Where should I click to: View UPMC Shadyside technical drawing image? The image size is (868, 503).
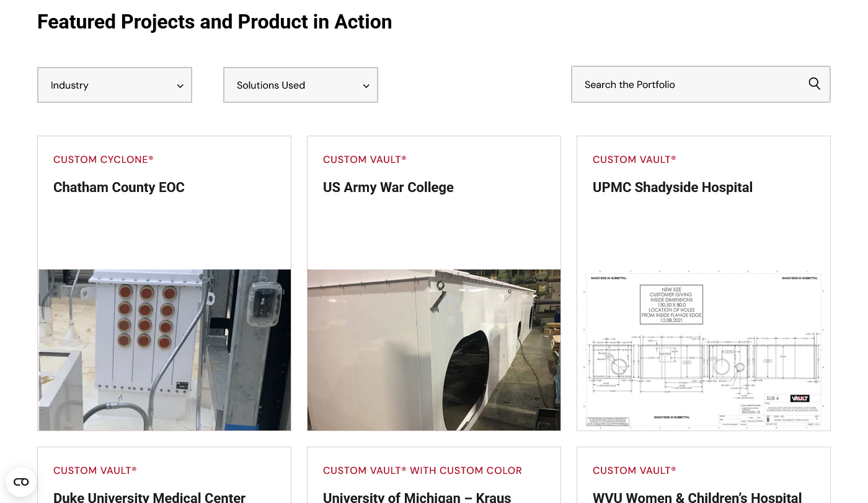pos(704,350)
